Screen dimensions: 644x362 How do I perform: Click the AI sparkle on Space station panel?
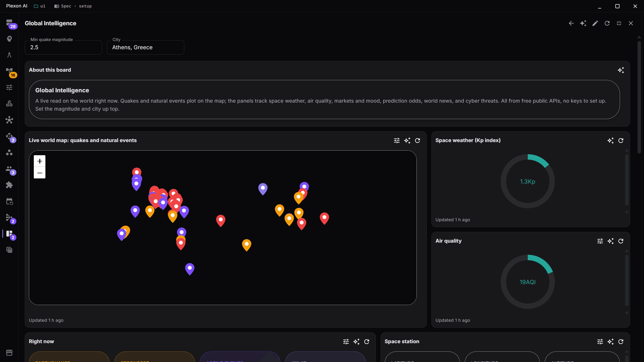(610, 342)
